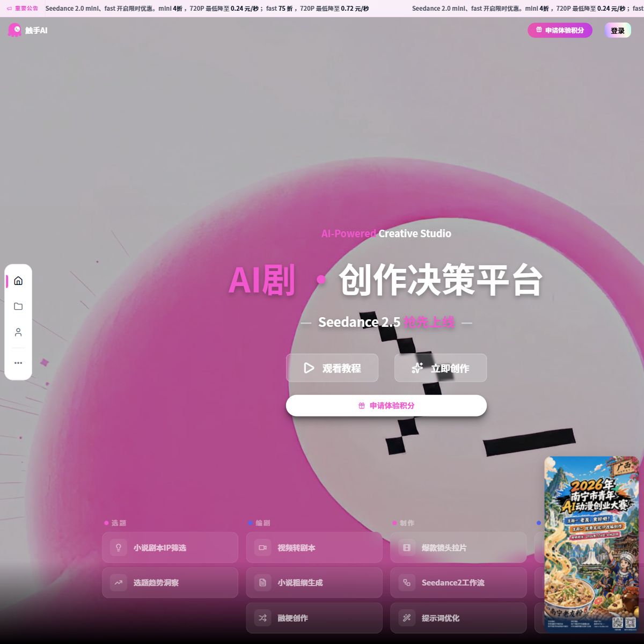Open 提示词优化 tool card

[x=458, y=618]
